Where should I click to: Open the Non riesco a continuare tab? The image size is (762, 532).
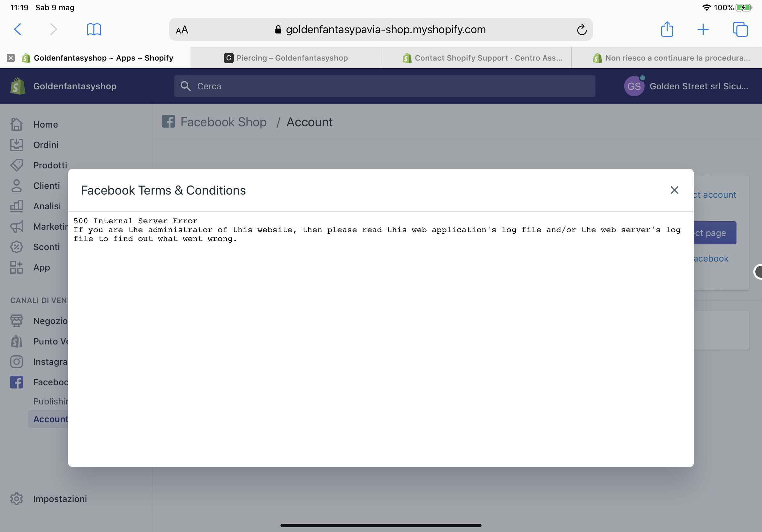(671, 58)
